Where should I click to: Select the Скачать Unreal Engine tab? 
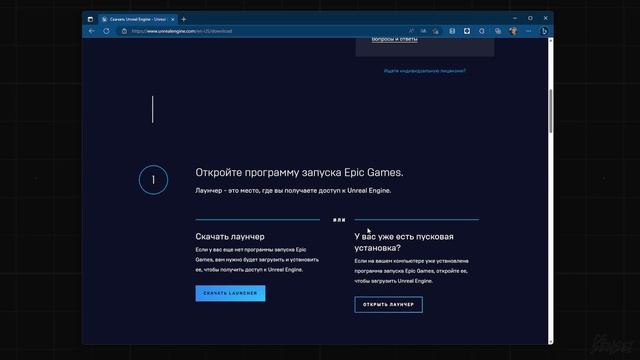(138, 19)
